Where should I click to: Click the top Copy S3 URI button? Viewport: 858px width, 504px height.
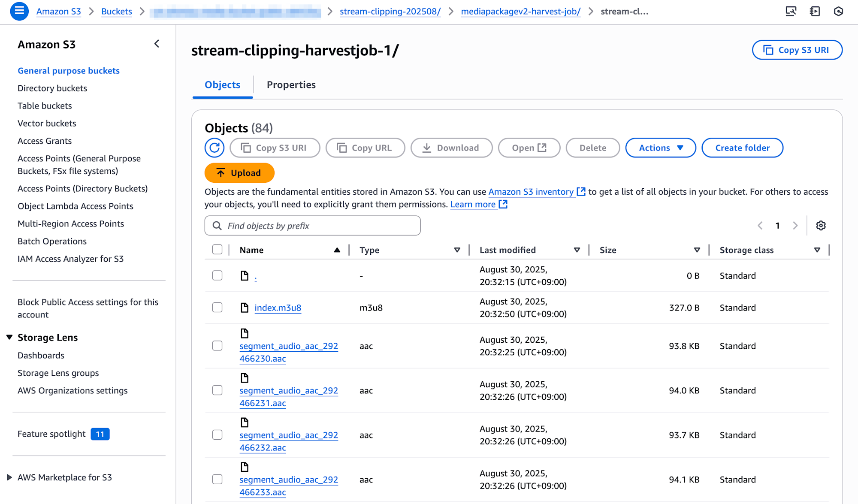click(x=797, y=50)
